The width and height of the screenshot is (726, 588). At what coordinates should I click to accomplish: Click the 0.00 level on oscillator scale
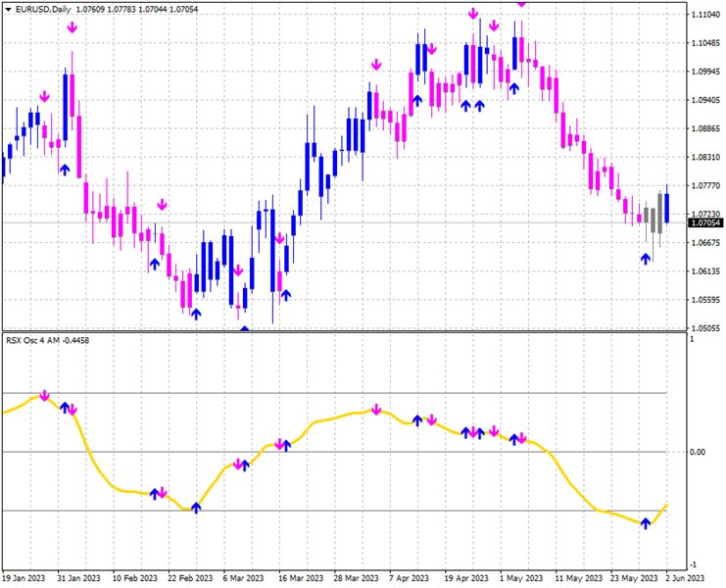[x=698, y=452]
